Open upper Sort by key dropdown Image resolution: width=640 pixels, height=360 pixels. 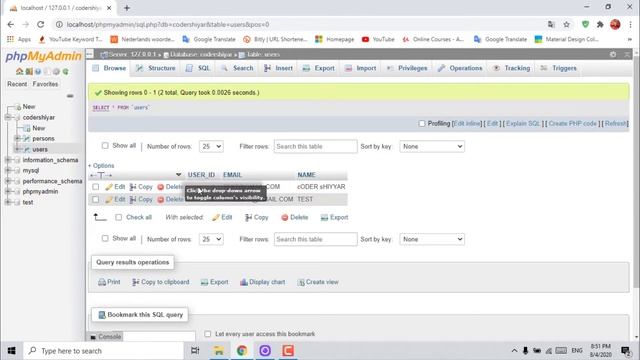coord(432,147)
